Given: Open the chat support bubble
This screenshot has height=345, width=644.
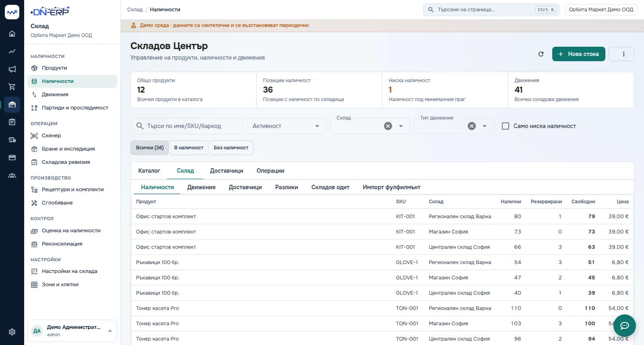Looking at the screenshot, I should [x=625, y=326].
